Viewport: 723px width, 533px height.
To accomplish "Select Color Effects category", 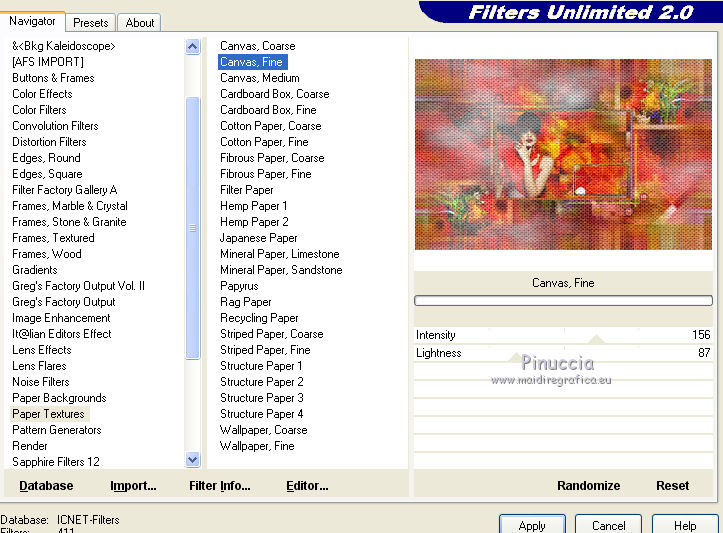I will coord(42,94).
